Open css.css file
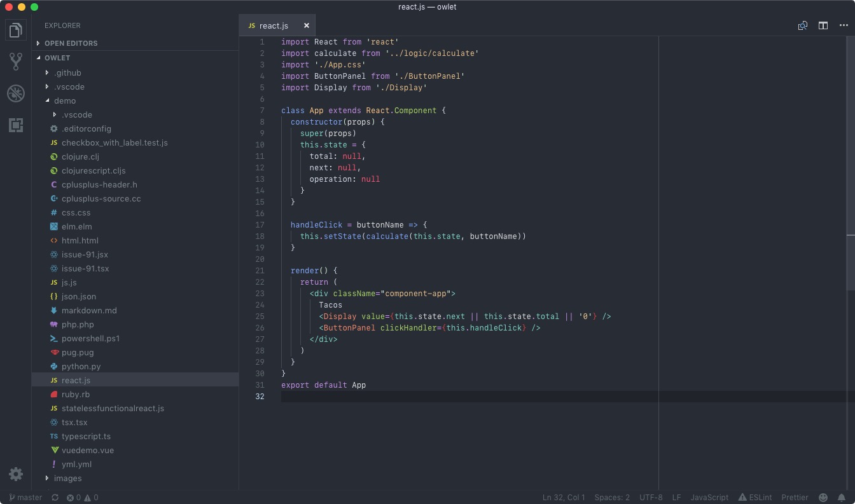 [135, 212]
